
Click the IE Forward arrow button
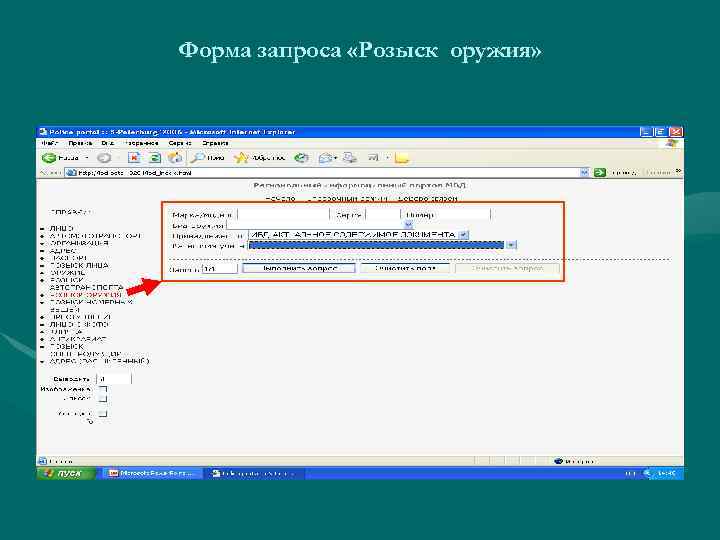coord(104,158)
